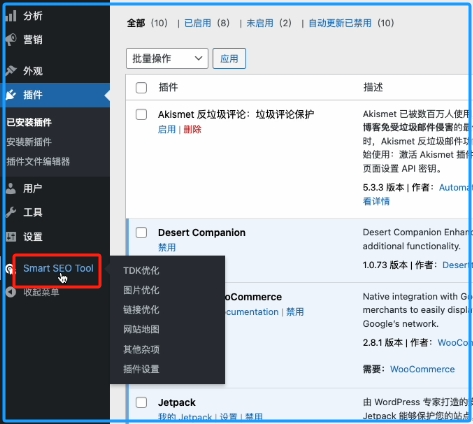
Task: Click the 应用 button
Action: pos(229,59)
